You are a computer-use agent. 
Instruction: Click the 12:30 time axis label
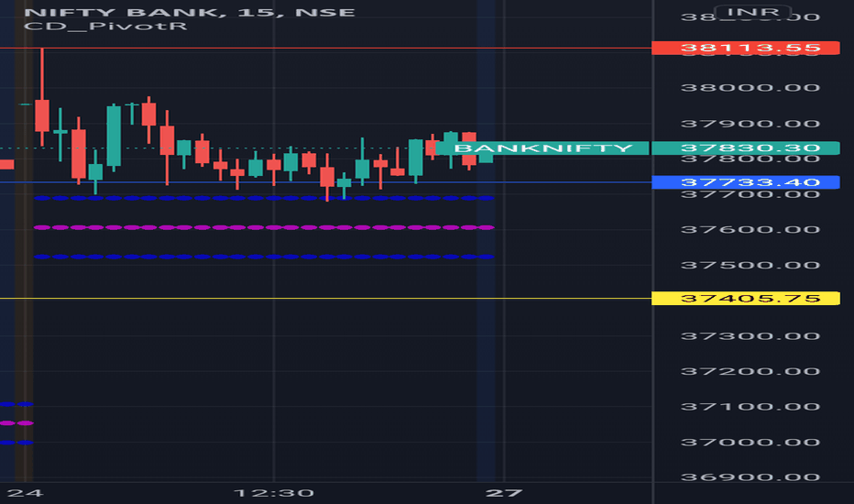[x=274, y=493]
